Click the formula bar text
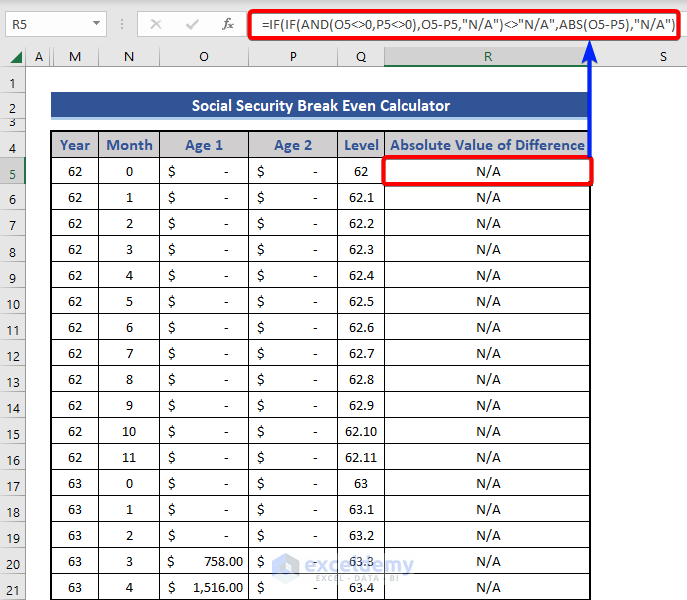The width and height of the screenshot is (687, 600). click(468, 24)
